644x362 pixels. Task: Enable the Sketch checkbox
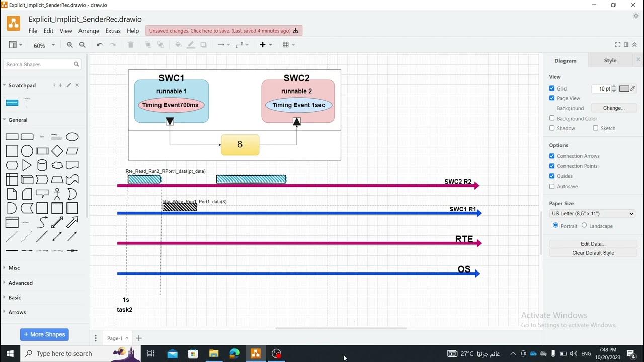[595, 128]
